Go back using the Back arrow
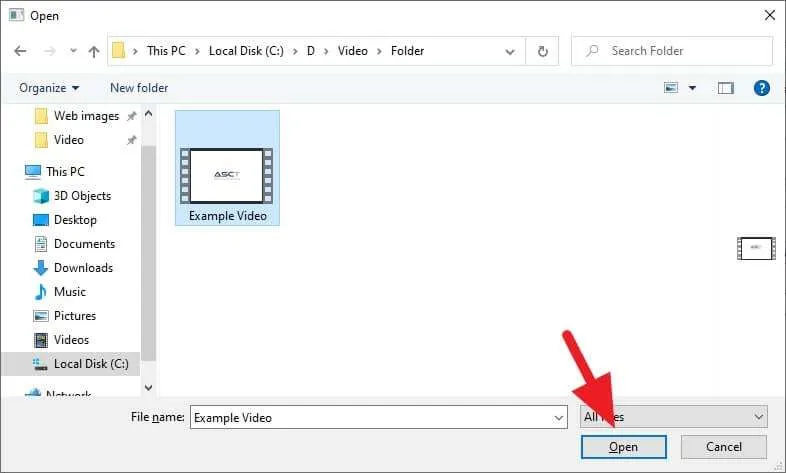Image resolution: width=786 pixels, height=473 pixels. click(x=20, y=51)
